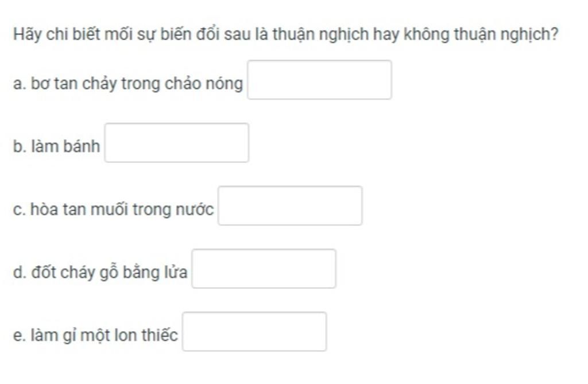Click the item letter 'e.'
The height and width of the screenshot is (384, 588).
point(19,336)
